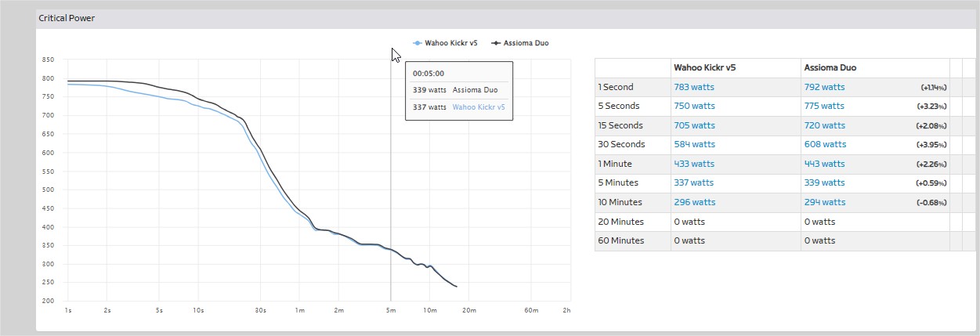The height and width of the screenshot is (336, 980).
Task: Open the 705 watts Wahoo 15 Seconds link
Action: point(694,125)
